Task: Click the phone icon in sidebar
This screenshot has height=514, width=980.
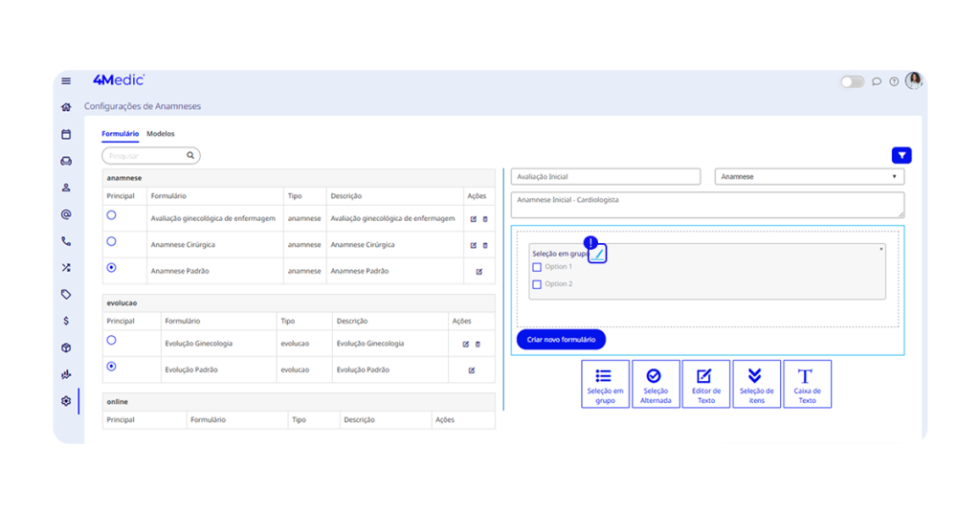Action: (66, 242)
